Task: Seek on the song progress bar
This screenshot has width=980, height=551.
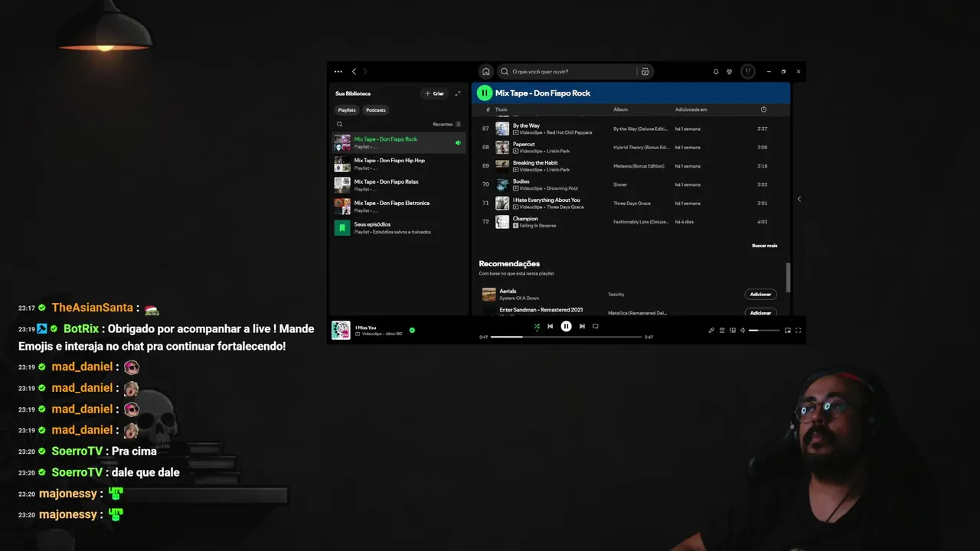Action: tap(566, 337)
